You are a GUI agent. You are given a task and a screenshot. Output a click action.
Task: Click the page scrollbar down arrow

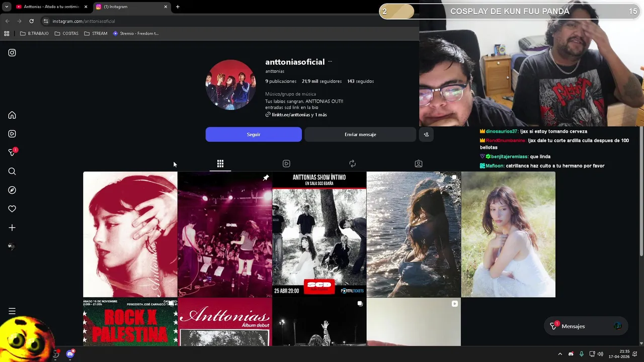click(641, 343)
